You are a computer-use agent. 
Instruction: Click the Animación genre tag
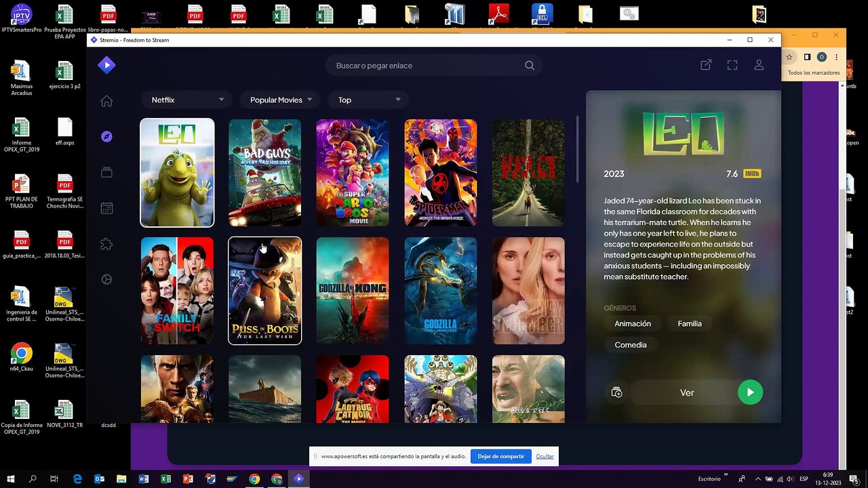coord(633,324)
